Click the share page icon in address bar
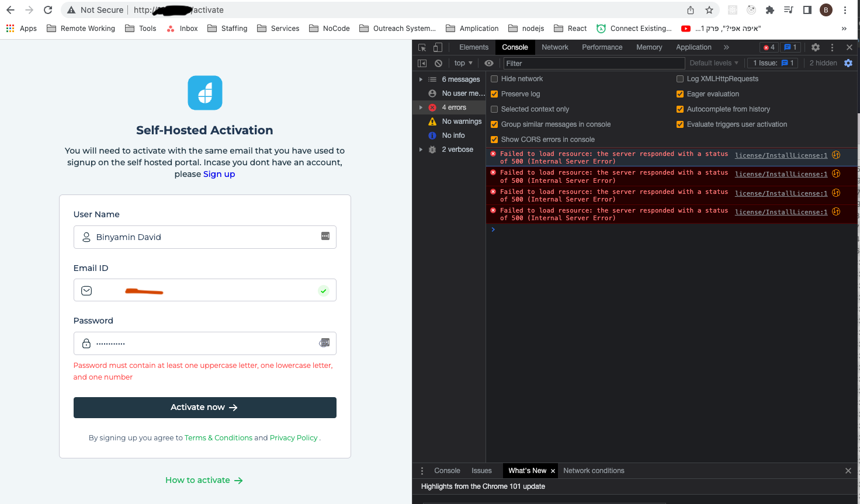 [x=691, y=10]
